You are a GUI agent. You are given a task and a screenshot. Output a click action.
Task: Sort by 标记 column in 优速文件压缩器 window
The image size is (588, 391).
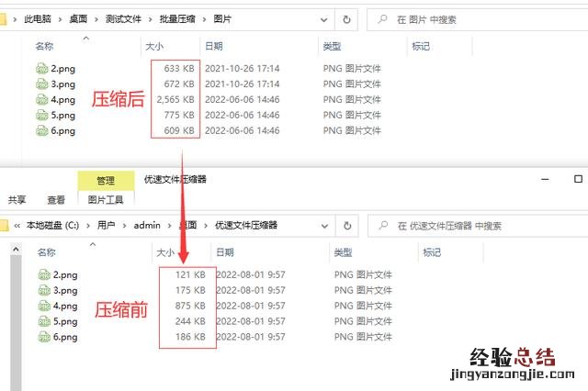432,252
